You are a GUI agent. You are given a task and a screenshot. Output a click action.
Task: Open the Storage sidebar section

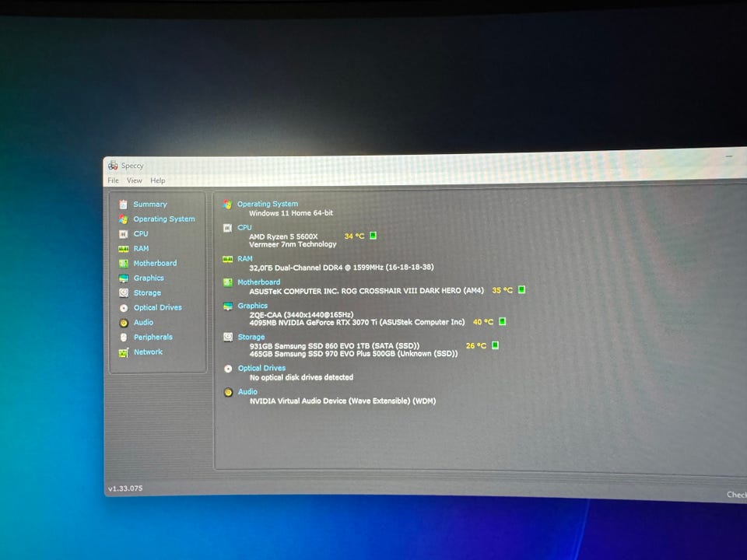tap(147, 293)
